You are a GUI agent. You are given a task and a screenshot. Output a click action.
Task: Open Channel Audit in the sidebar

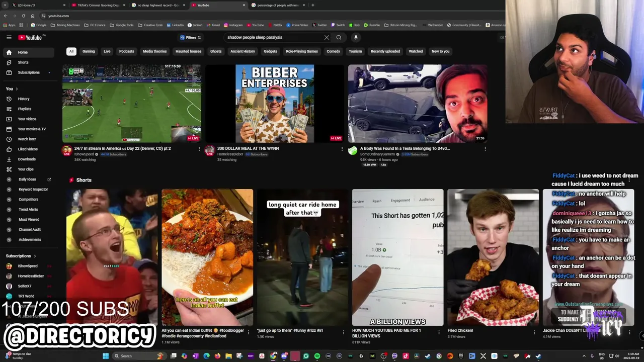(x=29, y=229)
